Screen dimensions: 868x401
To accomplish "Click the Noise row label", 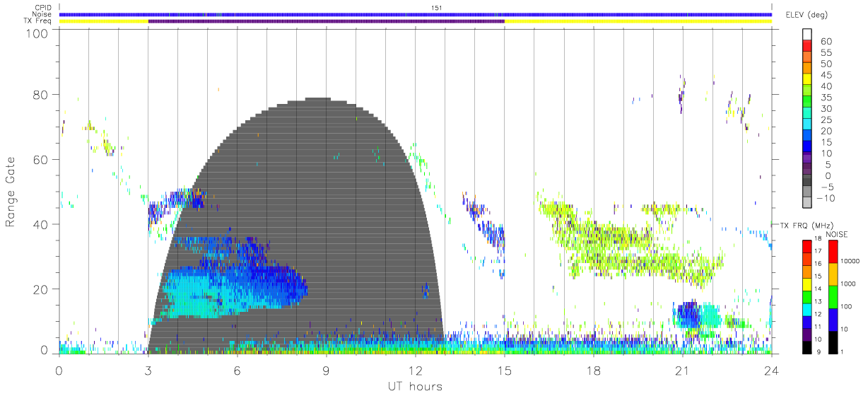I will coord(43,14).
